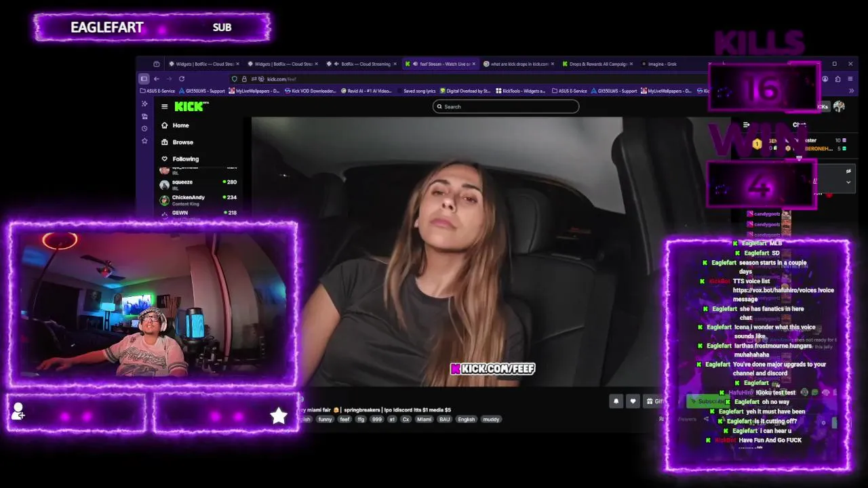Open ChickenAndy channel in following list

pyautogui.click(x=198, y=200)
